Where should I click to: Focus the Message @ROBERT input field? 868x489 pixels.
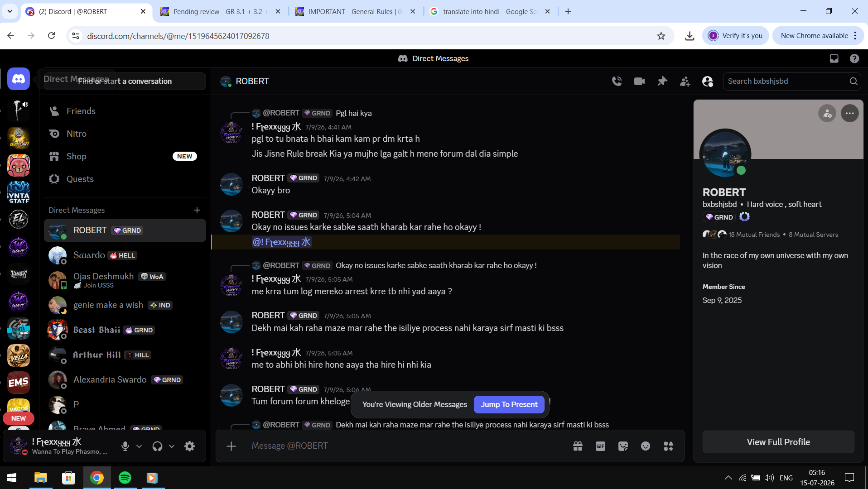click(408, 446)
